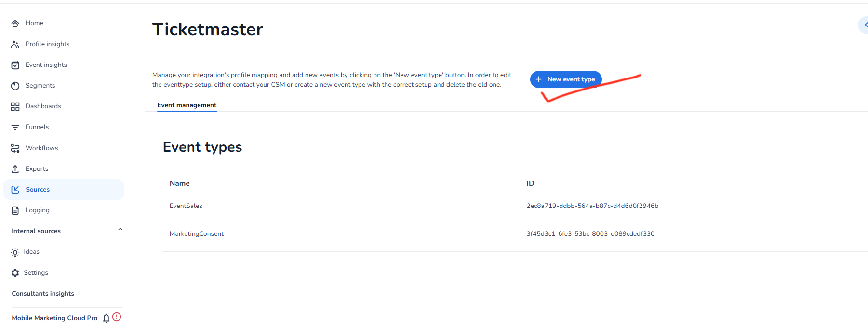Click the Settings gear icon
The image size is (868, 323).
[15, 273]
